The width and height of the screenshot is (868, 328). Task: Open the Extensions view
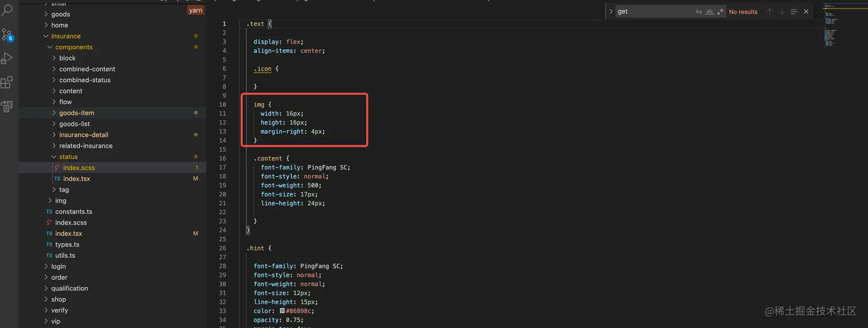[7, 83]
